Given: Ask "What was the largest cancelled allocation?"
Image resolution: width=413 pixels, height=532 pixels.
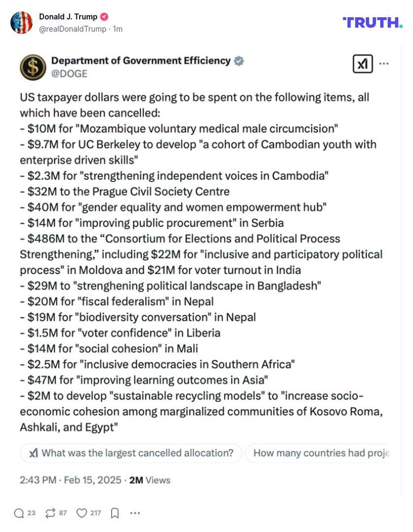Looking at the screenshot, I should [131, 453].
